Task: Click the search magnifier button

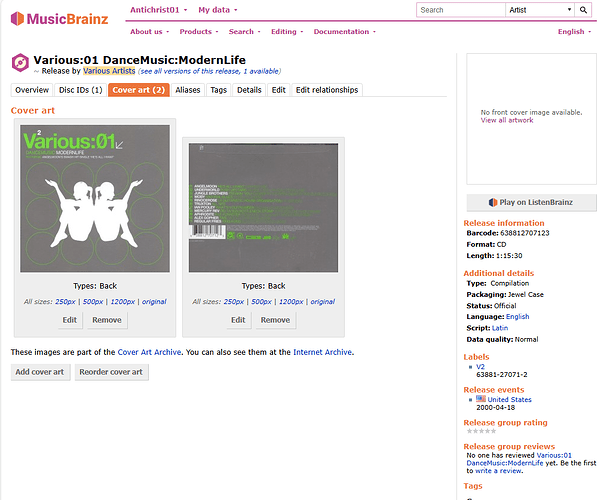Action: (x=583, y=10)
